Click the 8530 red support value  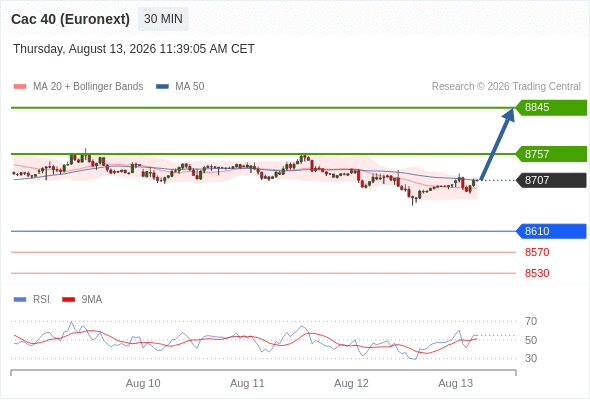click(x=537, y=273)
